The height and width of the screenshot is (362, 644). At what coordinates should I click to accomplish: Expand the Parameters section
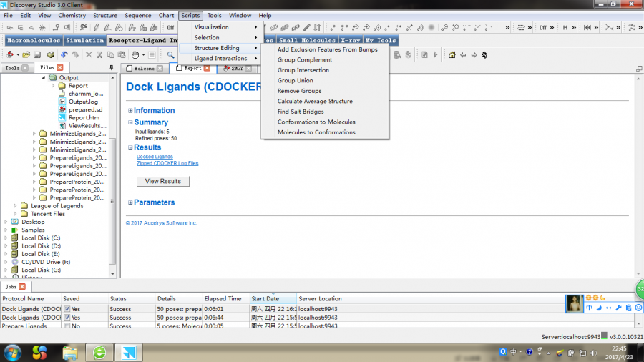pyautogui.click(x=130, y=202)
